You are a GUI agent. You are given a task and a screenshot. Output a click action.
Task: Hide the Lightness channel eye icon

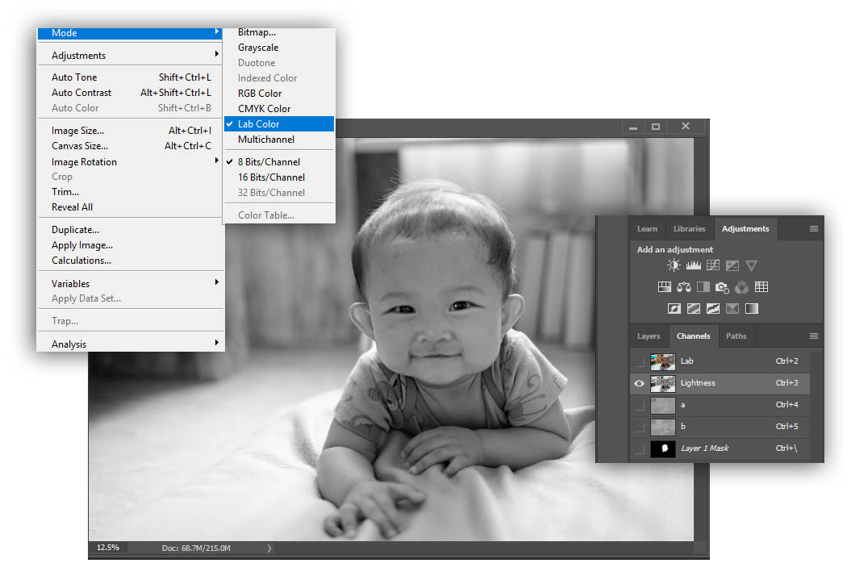[x=640, y=383]
